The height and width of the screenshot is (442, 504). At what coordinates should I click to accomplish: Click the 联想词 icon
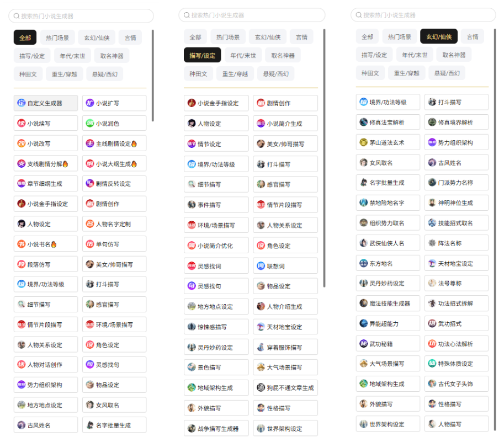(x=261, y=266)
